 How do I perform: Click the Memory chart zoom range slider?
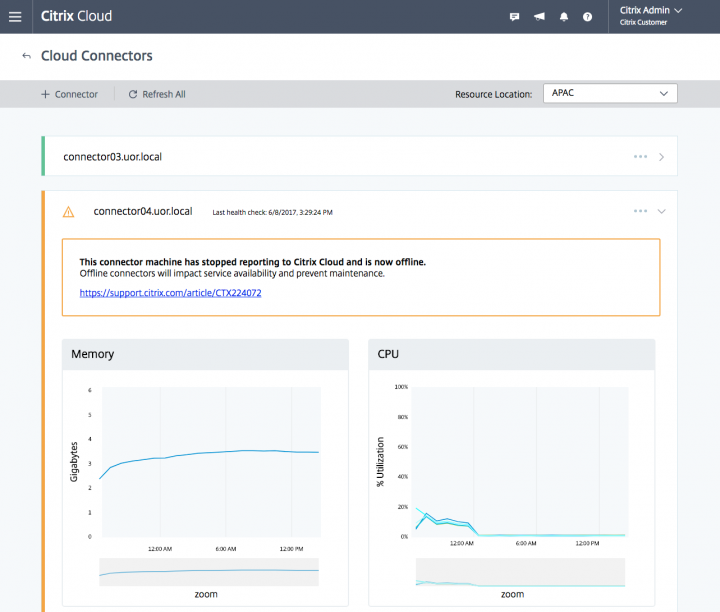pos(208,571)
